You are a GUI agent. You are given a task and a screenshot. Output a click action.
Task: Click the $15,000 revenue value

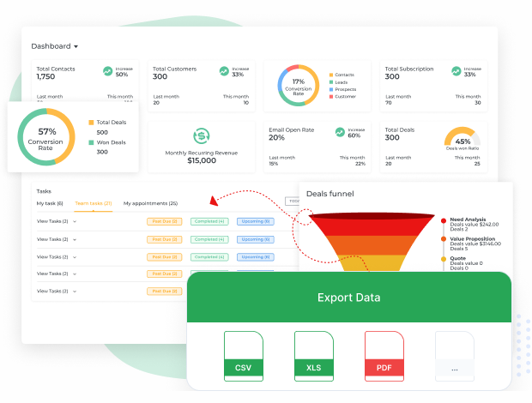(x=202, y=160)
